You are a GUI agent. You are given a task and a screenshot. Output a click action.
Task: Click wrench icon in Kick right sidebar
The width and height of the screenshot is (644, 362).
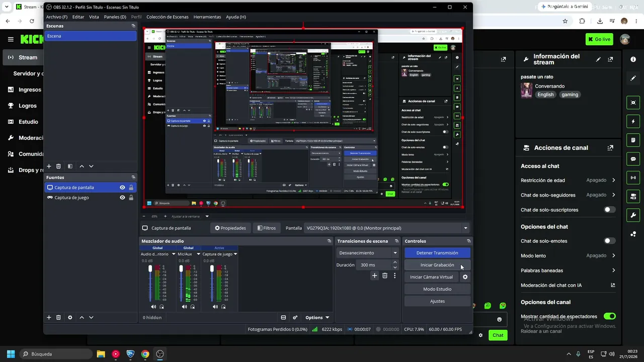pos(633,215)
